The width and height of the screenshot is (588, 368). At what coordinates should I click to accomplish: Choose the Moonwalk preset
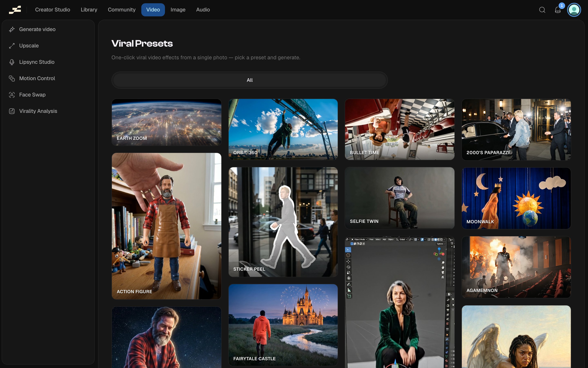[x=516, y=198]
